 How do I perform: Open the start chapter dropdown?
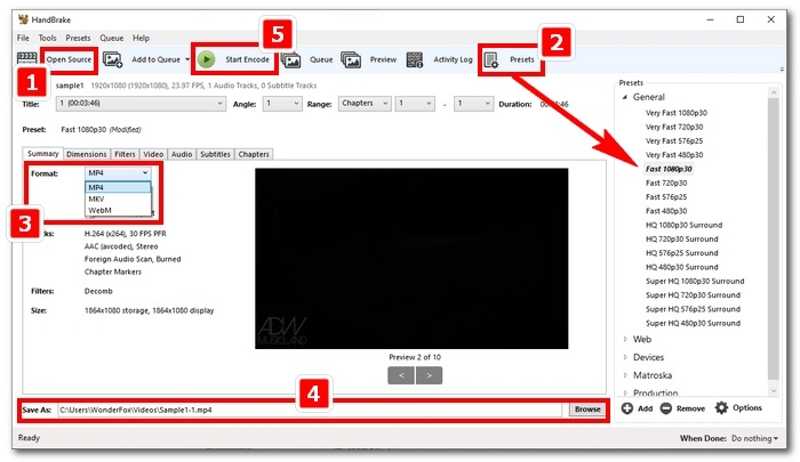[415, 104]
